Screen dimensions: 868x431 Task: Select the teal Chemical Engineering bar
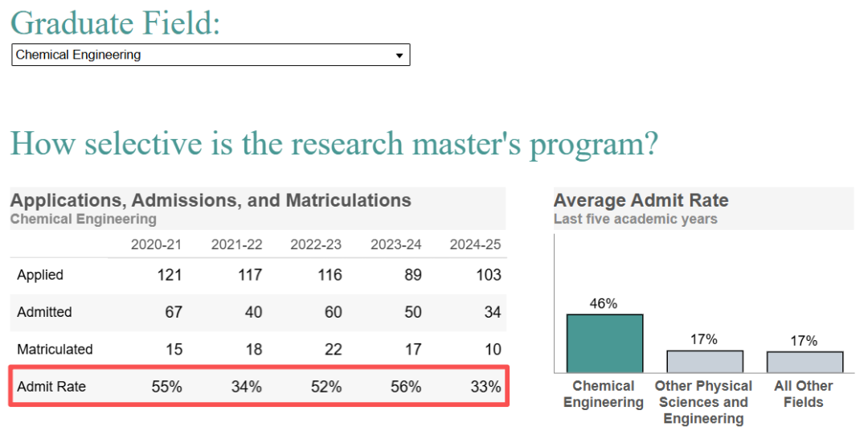tap(604, 343)
